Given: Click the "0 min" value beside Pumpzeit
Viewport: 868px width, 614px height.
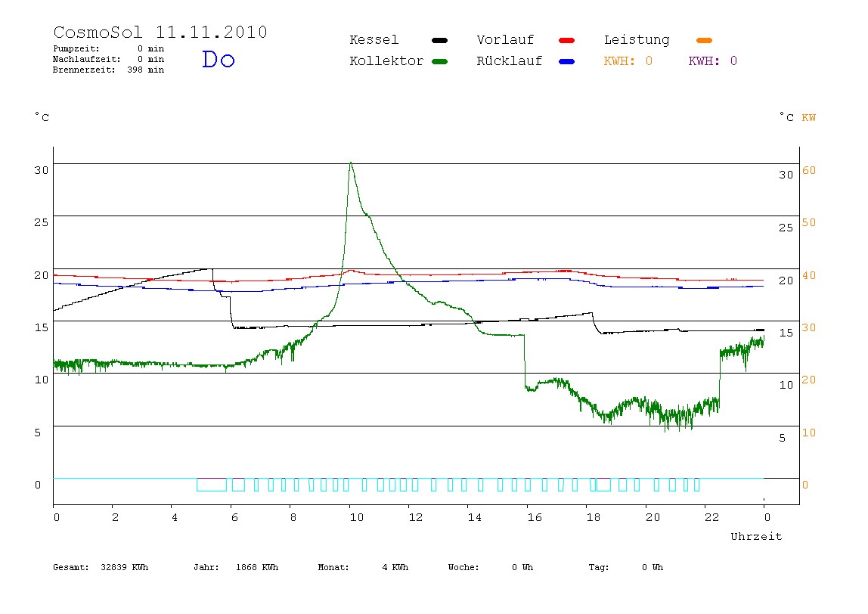Looking at the screenshot, I should [x=150, y=48].
